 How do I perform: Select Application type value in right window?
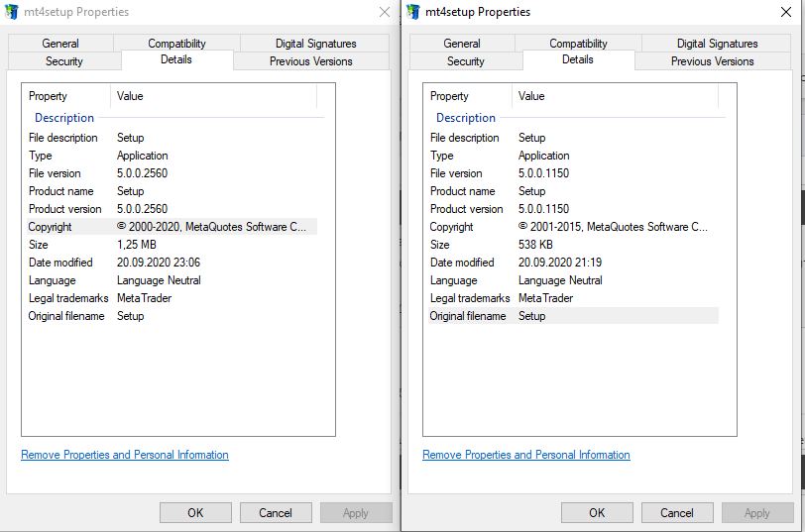coord(543,156)
